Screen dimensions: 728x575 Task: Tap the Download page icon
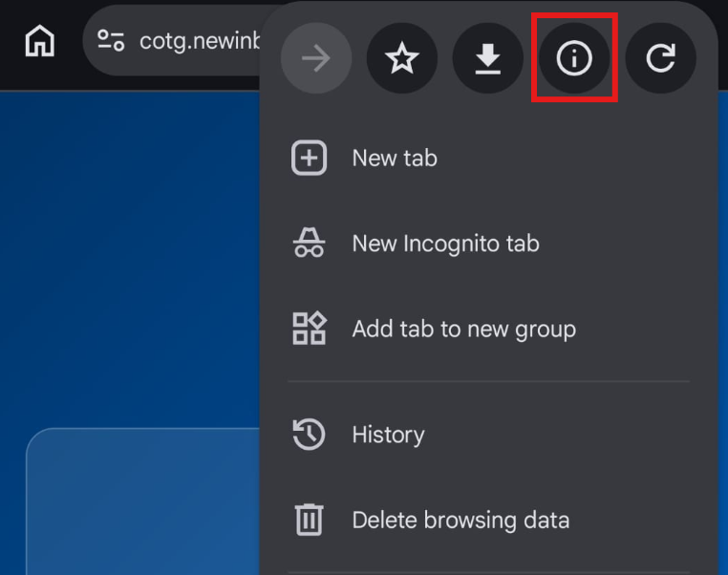pos(488,58)
